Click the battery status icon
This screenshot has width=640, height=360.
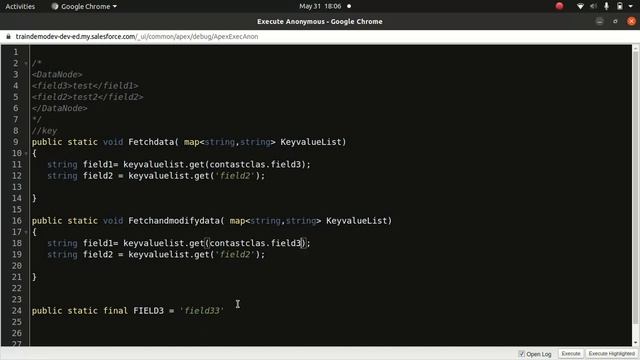[620, 6]
